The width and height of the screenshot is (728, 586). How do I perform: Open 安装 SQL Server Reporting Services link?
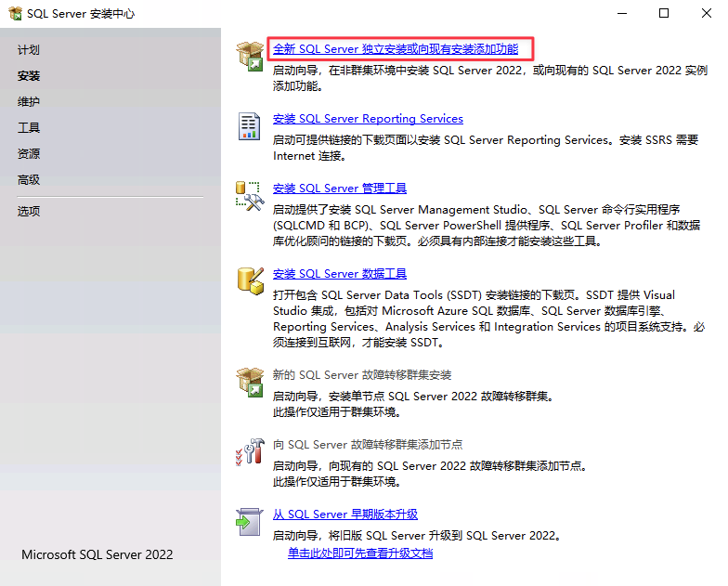368,119
